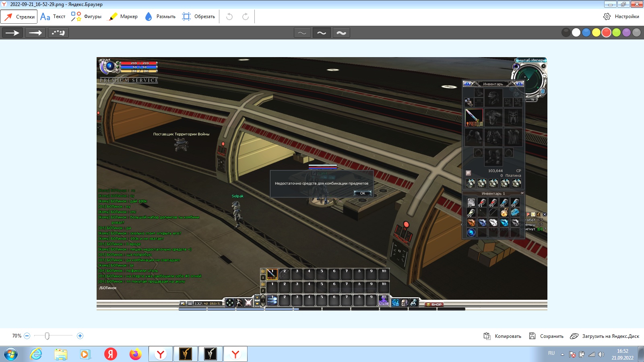Decrease zoom with minus button

coord(27,336)
